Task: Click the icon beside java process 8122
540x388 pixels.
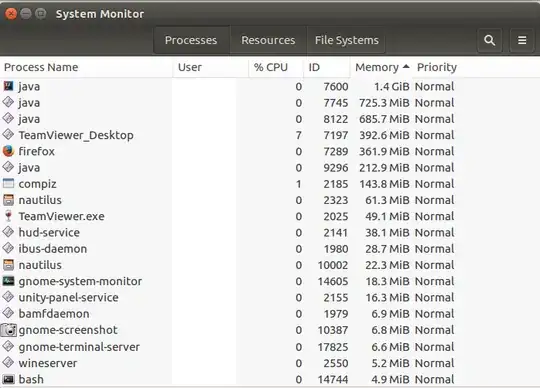Action: coord(8,118)
